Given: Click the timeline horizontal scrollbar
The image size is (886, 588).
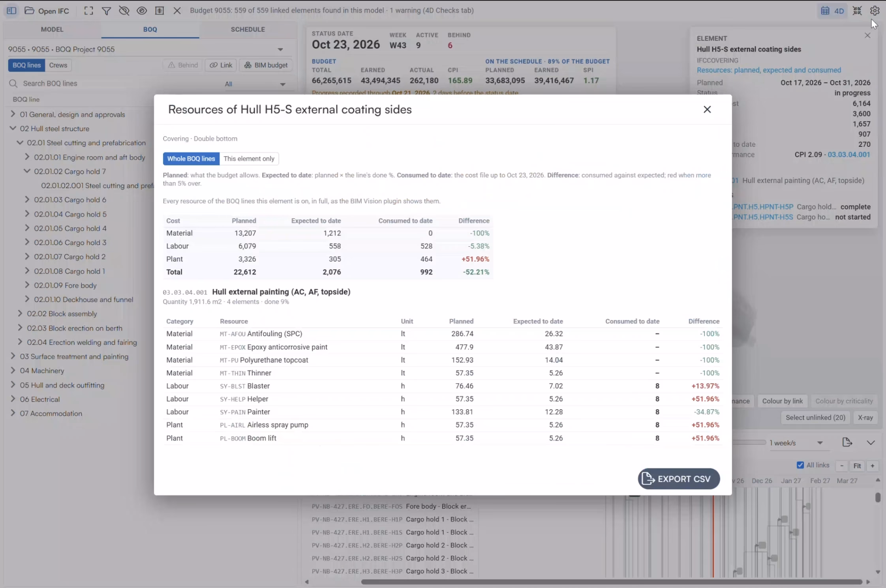Looking at the screenshot, I should click(x=611, y=582).
